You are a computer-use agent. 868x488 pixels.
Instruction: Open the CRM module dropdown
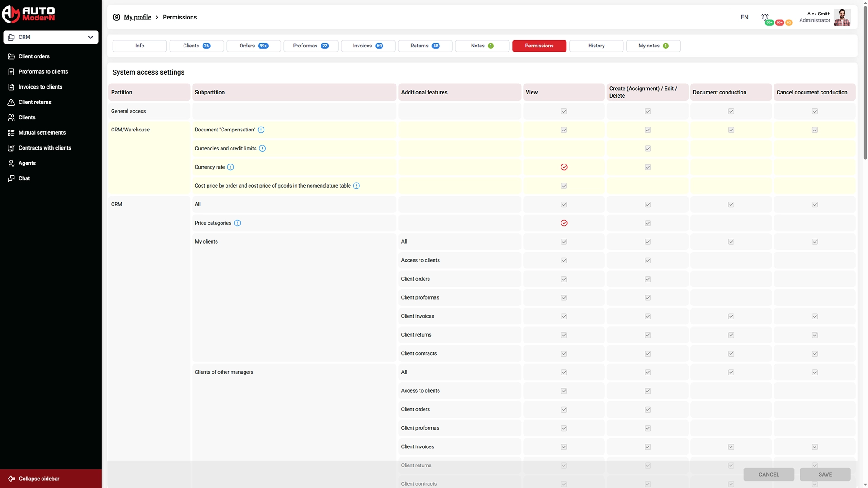[x=51, y=37]
